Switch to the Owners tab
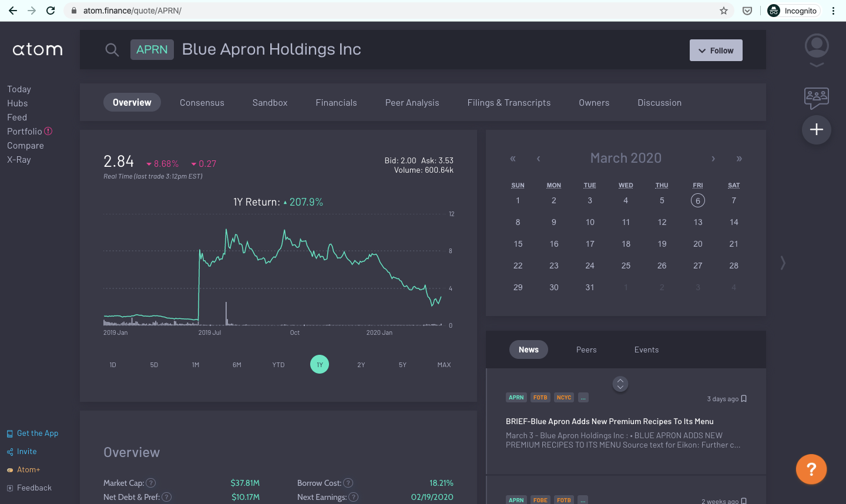 pyautogui.click(x=594, y=103)
